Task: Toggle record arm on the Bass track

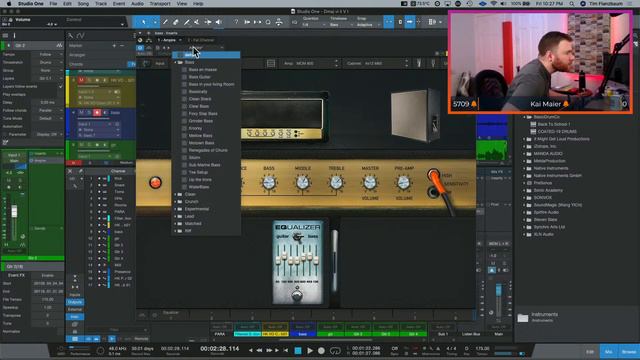Action: (x=97, y=112)
